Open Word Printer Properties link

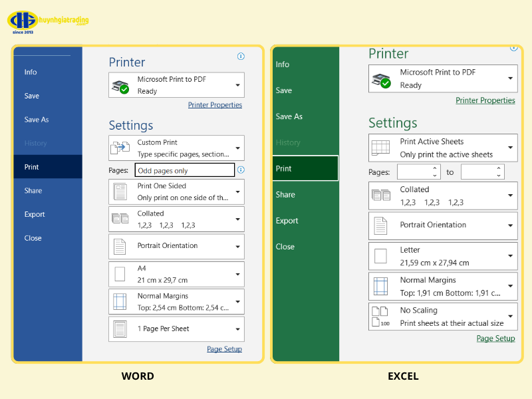click(x=215, y=105)
